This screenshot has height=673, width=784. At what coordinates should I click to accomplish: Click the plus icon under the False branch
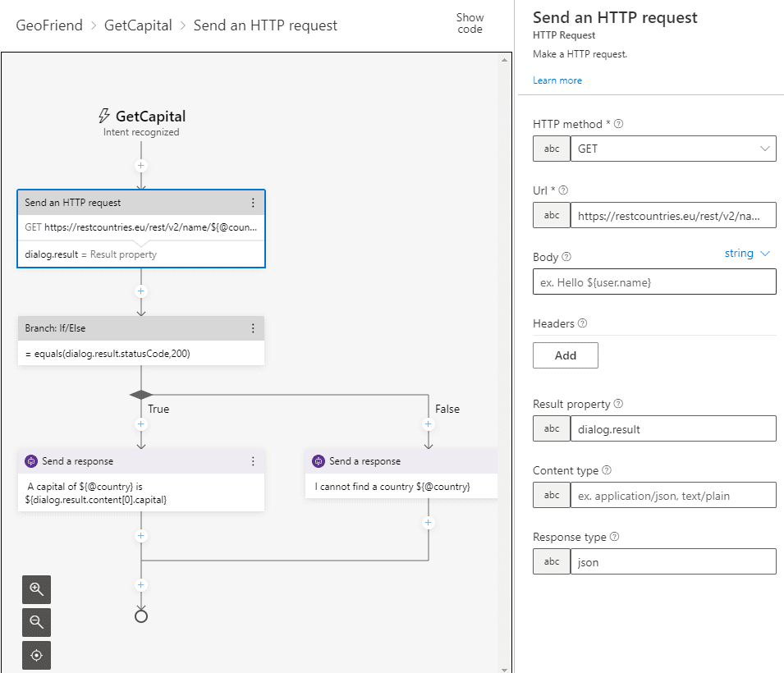[x=428, y=424]
